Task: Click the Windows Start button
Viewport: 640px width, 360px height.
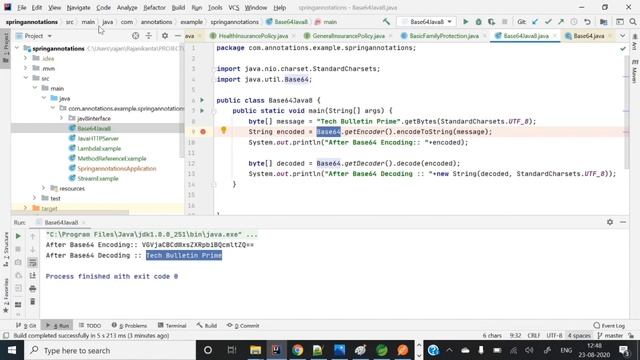Action: (11, 350)
